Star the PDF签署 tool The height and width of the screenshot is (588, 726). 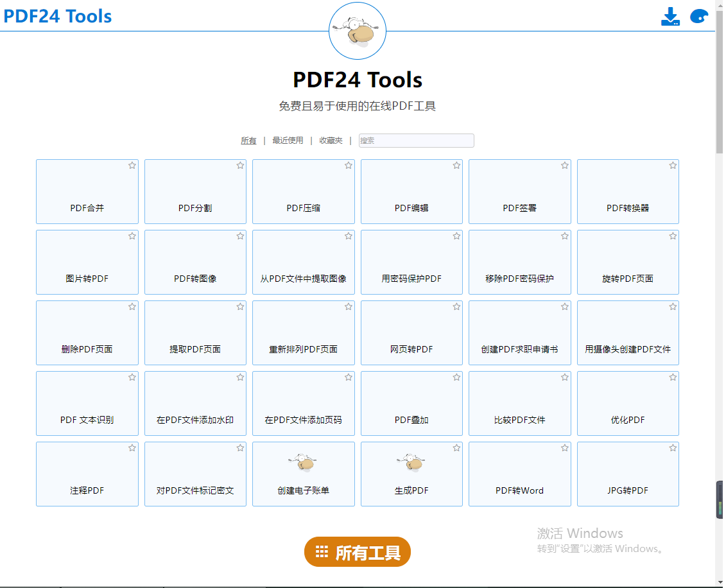(565, 165)
